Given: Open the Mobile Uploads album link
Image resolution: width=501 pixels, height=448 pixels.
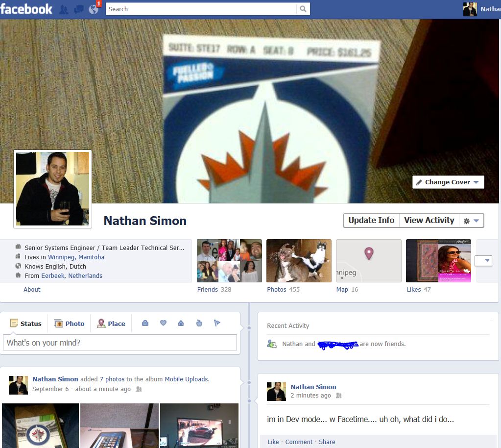Looking at the screenshot, I should point(186,379).
